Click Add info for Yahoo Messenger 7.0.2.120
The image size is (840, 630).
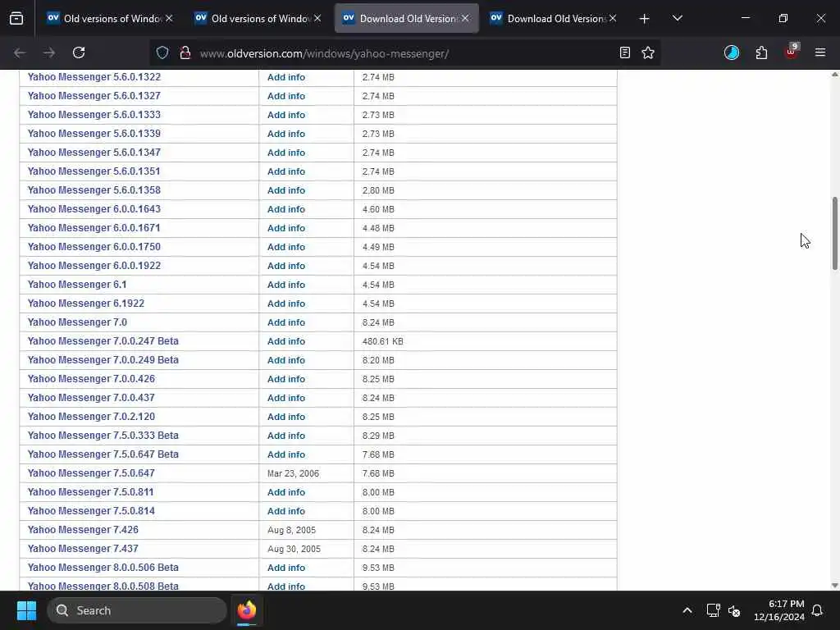click(286, 416)
